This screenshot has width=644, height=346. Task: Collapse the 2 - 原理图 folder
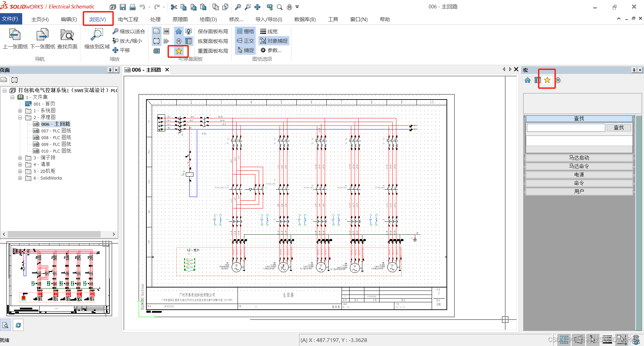pos(20,117)
